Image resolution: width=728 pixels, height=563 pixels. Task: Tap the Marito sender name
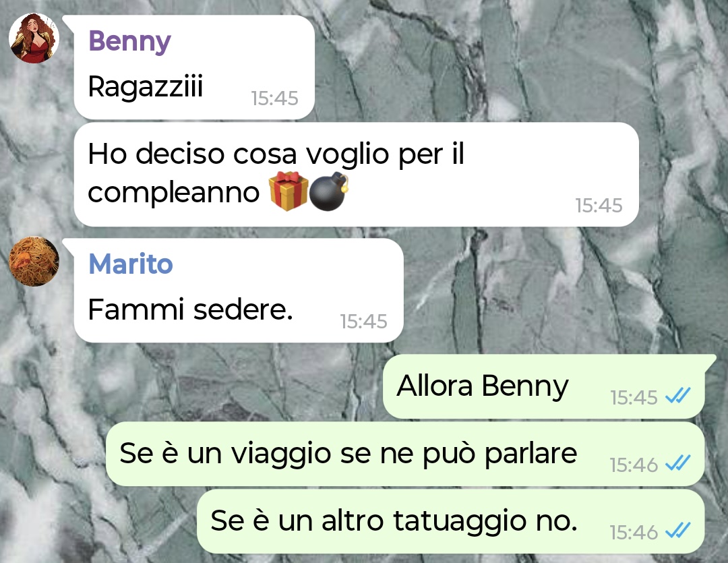tap(131, 264)
